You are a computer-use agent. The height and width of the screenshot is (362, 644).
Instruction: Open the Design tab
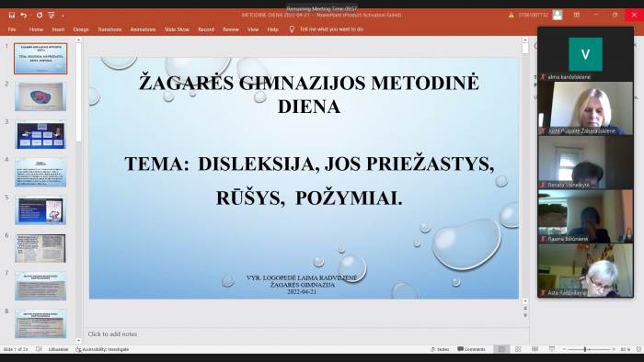pos(81,29)
